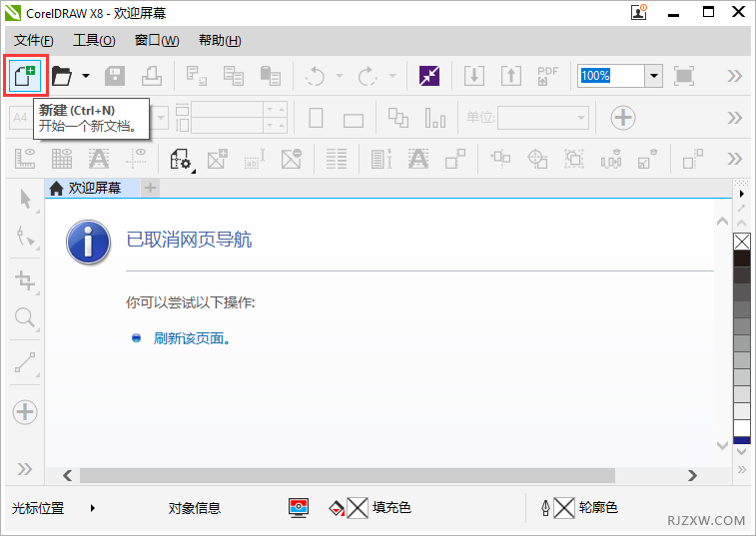Viewport: 756px width, 536px height.
Task: Click the horizontal scrollbar right arrow
Action: point(713,475)
